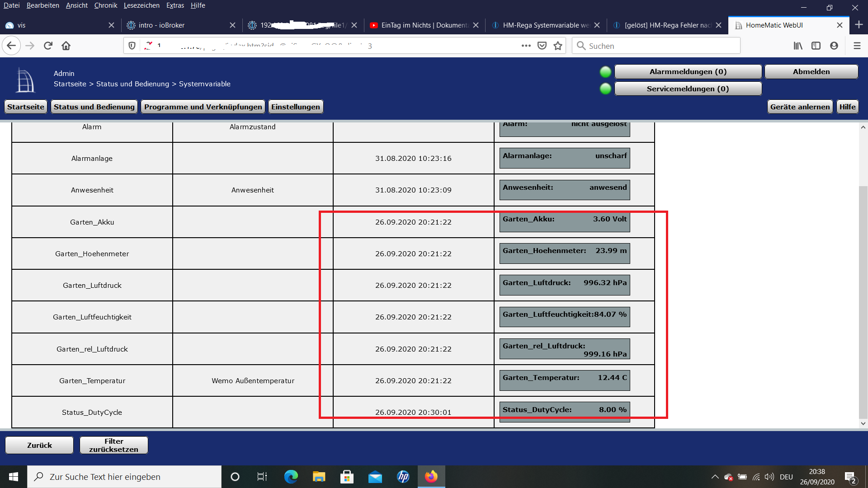The image size is (868, 488).
Task: Open the Windows Start menu
Action: [x=14, y=477]
